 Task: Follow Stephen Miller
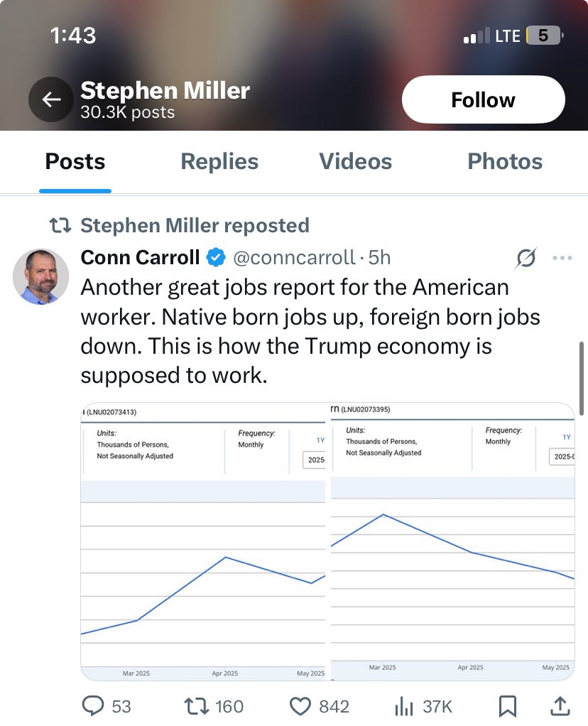point(484,99)
